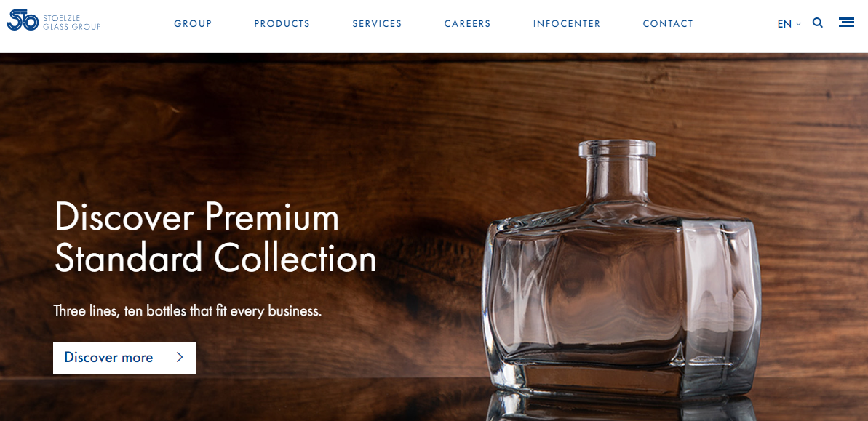Click the Stoelzle Glass Group wordmark text
This screenshot has width=868, height=421.
click(x=71, y=23)
